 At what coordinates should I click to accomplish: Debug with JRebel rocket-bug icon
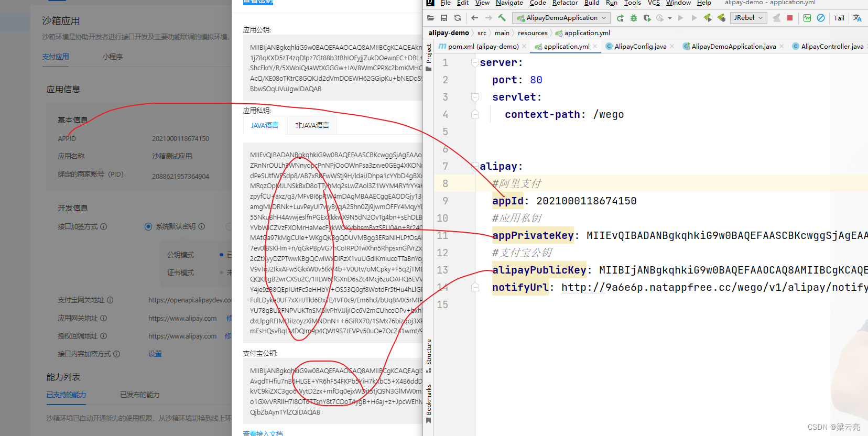point(721,18)
